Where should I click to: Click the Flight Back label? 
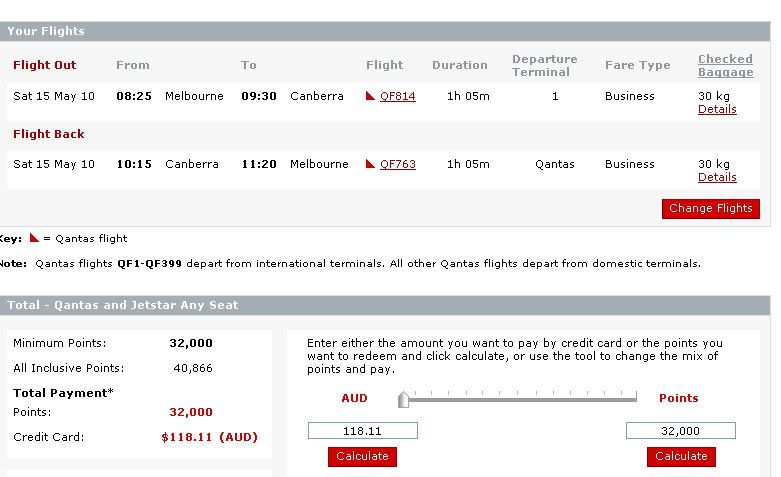point(48,134)
